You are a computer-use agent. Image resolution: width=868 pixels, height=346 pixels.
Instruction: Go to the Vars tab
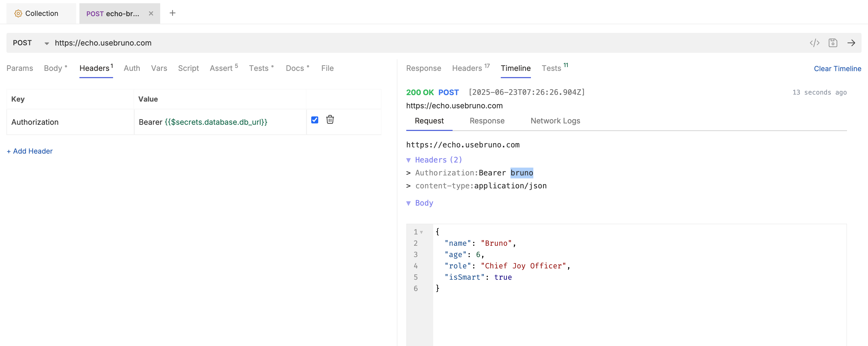click(159, 68)
